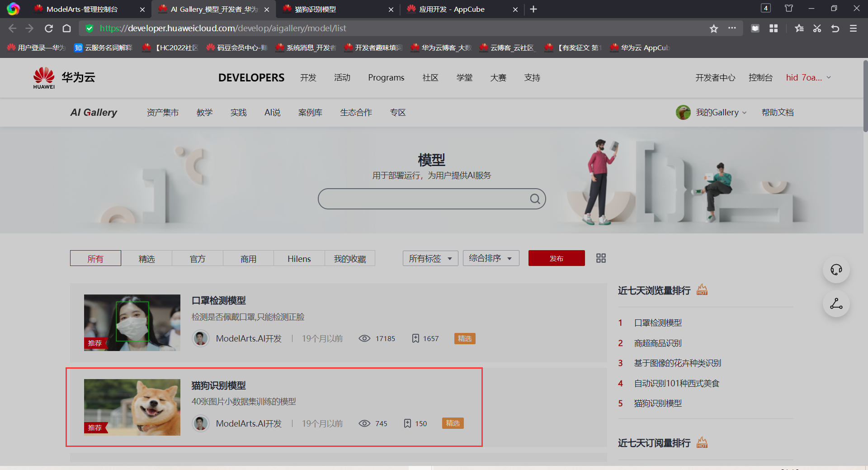Click the bookmark icon for 猫狗识别模型
The width and height of the screenshot is (868, 470).
pos(407,423)
